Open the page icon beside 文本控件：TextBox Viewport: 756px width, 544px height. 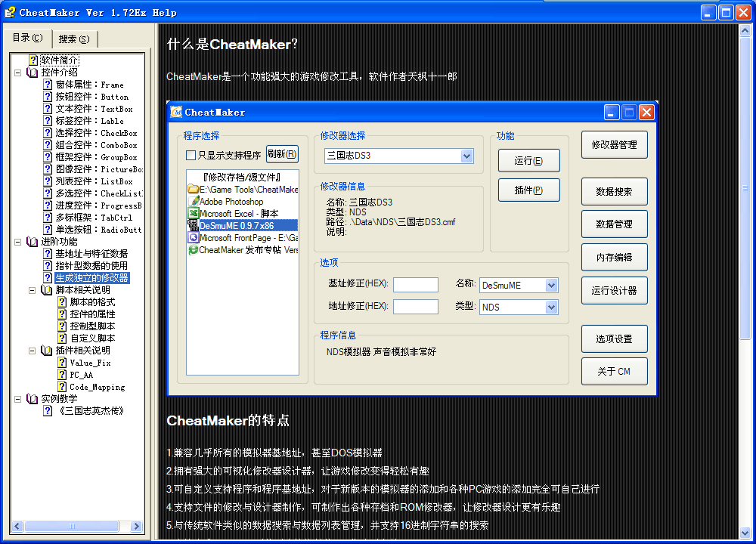[x=48, y=108]
